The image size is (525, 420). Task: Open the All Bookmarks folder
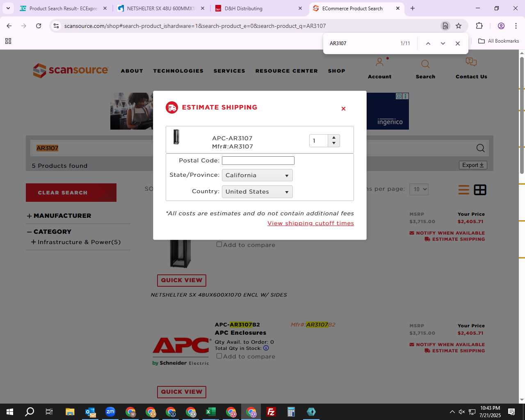pyautogui.click(x=498, y=41)
